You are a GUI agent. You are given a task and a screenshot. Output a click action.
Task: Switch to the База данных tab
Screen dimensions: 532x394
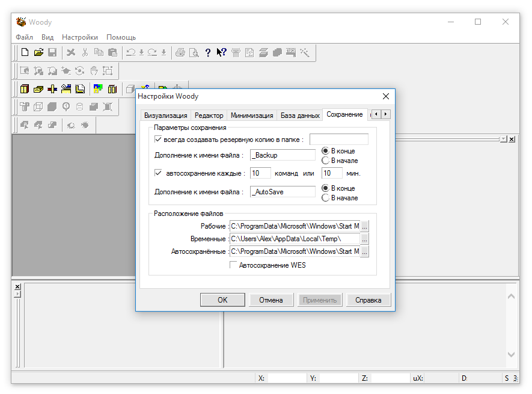click(x=300, y=115)
